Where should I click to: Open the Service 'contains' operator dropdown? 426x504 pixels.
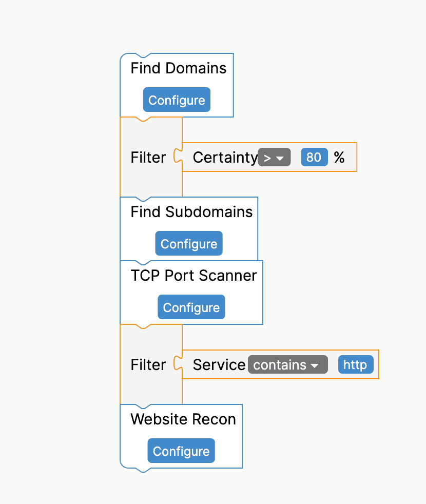pos(287,364)
